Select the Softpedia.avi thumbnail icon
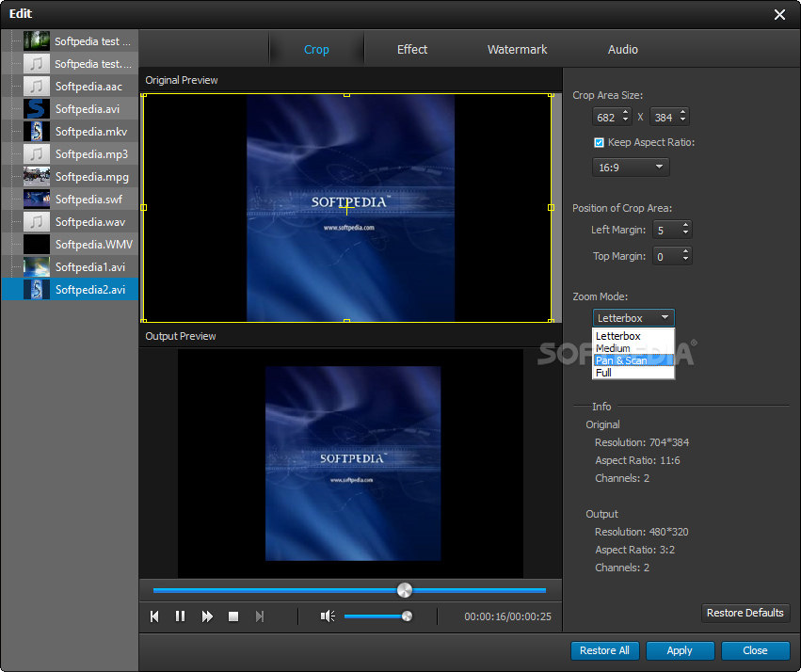801x672 pixels. pos(37,109)
